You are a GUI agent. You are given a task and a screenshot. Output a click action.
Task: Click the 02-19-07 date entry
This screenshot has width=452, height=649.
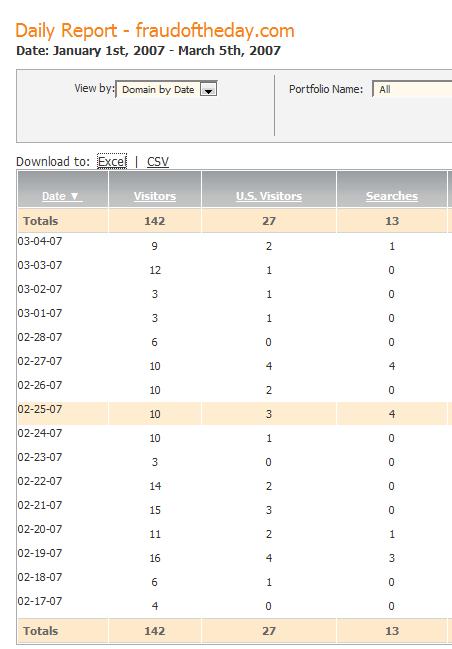[40, 553]
